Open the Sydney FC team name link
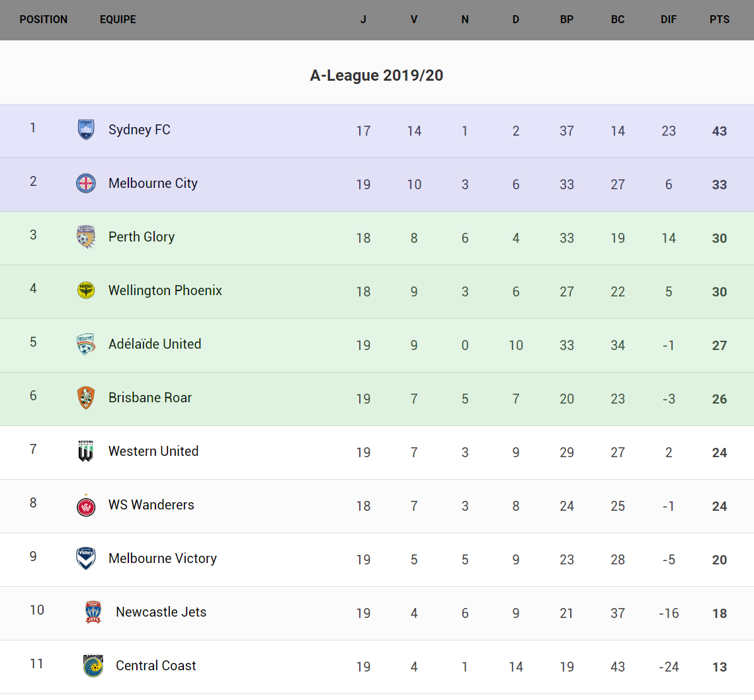The image size is (754, 700). [140, 130]
